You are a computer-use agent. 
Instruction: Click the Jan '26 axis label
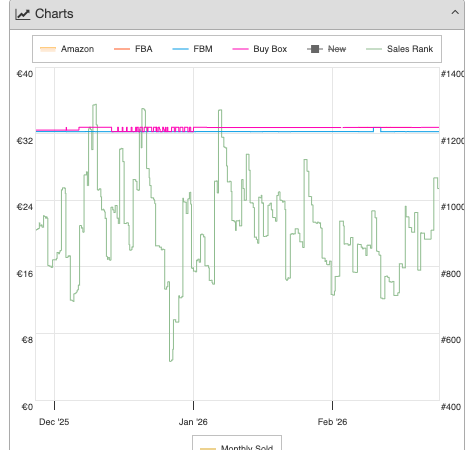(x=193, y=422)
